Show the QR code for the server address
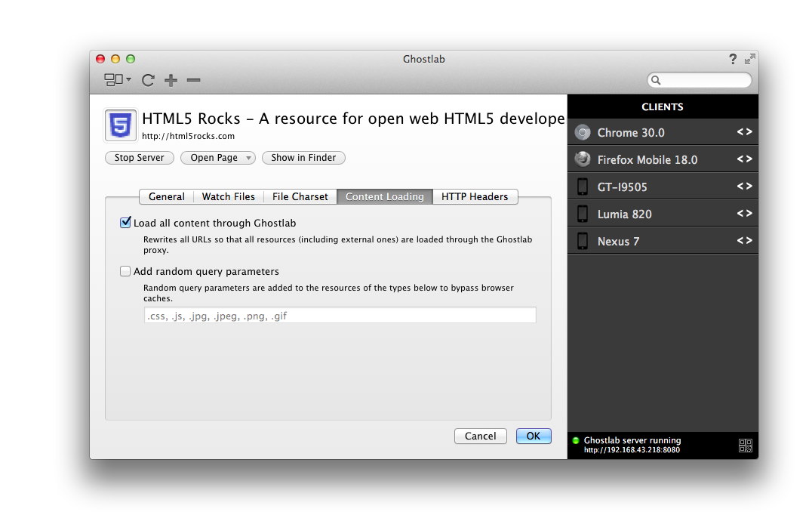812x512 pixels. 745,445
